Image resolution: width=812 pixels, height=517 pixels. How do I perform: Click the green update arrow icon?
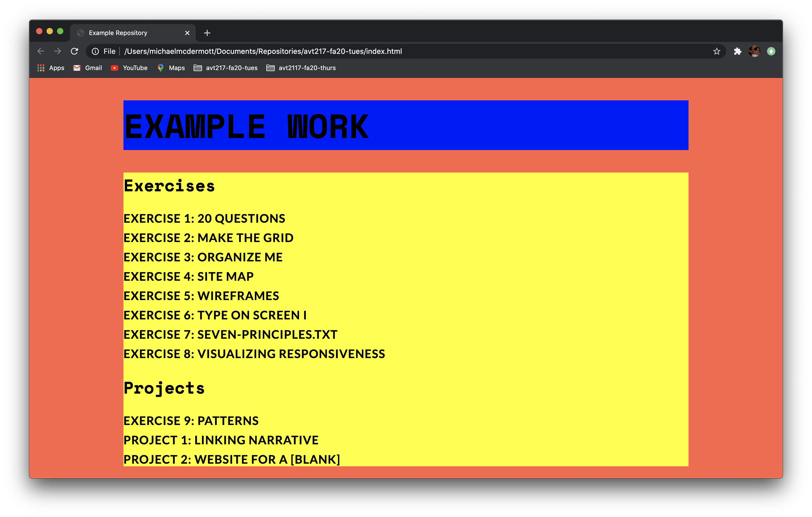[x=771, y=51]
